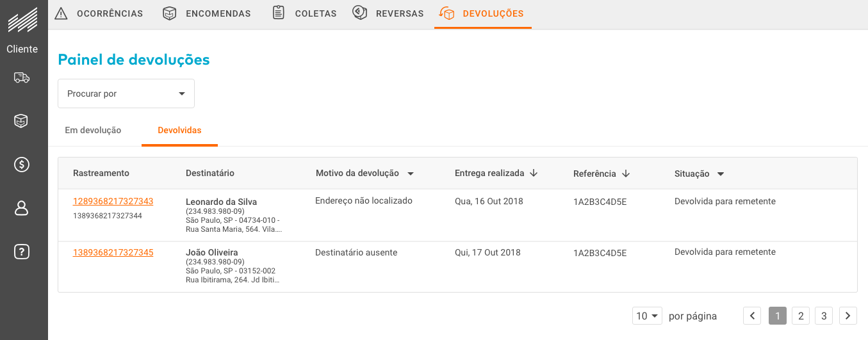Image resolution: width=868 pixels, height=340 pixels.
Task: Expand the Procurar por dropdown
Action: pyautogui.click(x=126, y=93)
